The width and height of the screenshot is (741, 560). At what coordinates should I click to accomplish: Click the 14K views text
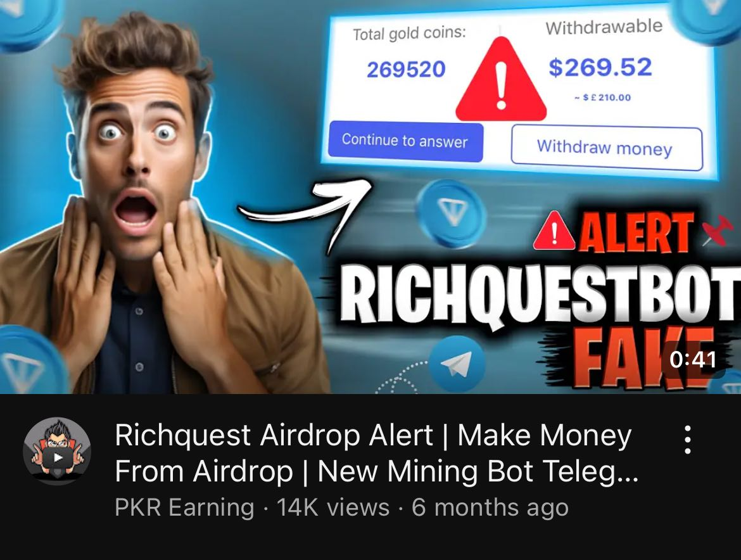[x=332, y=507]
